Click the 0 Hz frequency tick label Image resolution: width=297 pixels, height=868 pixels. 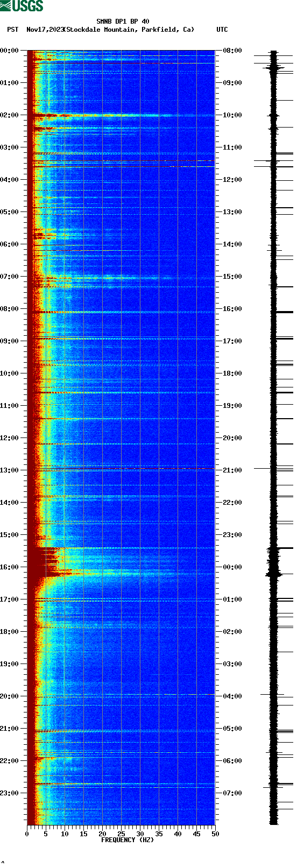click(x=27, y=834)
